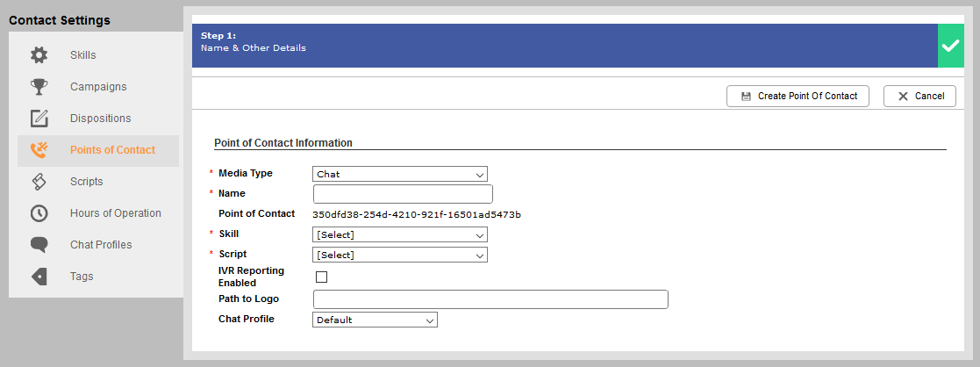
Task: Select the Scripts icon in sidebar
Action: coord(39,182)
